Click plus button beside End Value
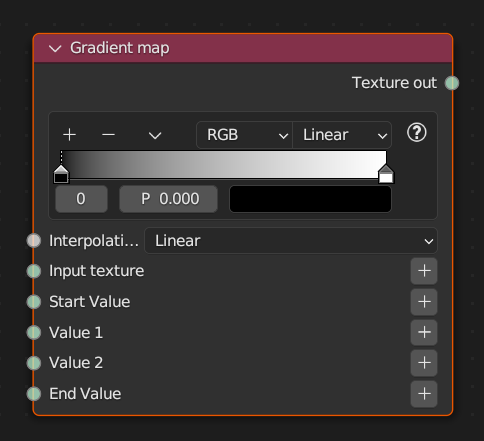 (x=424, y=394)
